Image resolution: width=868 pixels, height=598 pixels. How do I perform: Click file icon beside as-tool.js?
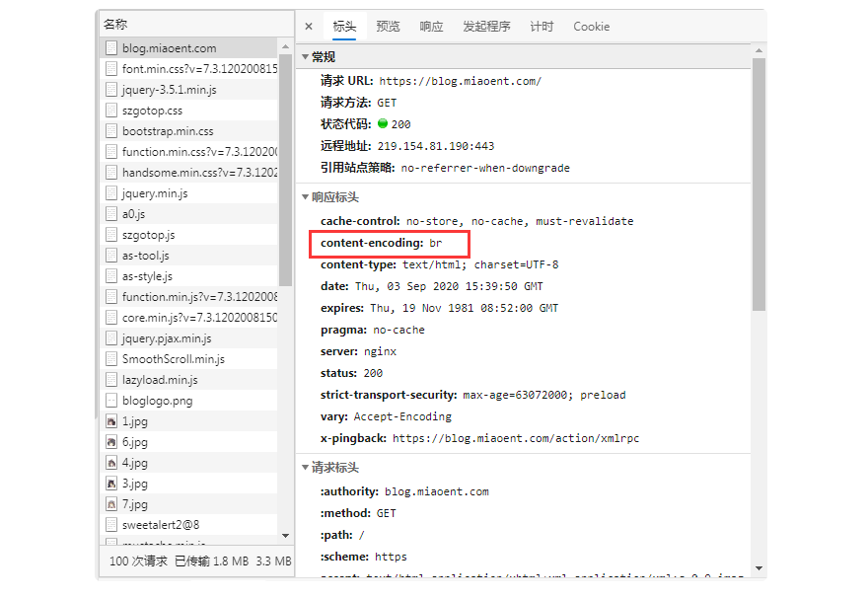[x=111, y=256]
